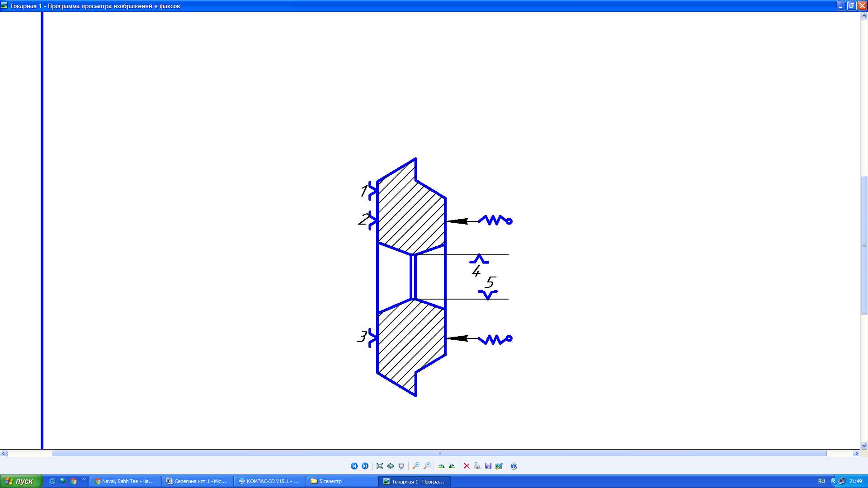Click the RU language indicator

[821, 481]
